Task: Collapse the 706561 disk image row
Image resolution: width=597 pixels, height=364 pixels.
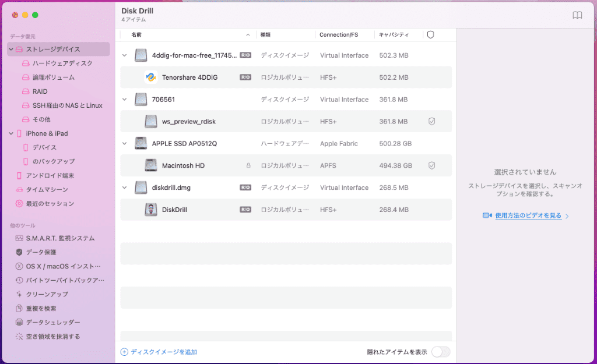Action: [125, 99]
